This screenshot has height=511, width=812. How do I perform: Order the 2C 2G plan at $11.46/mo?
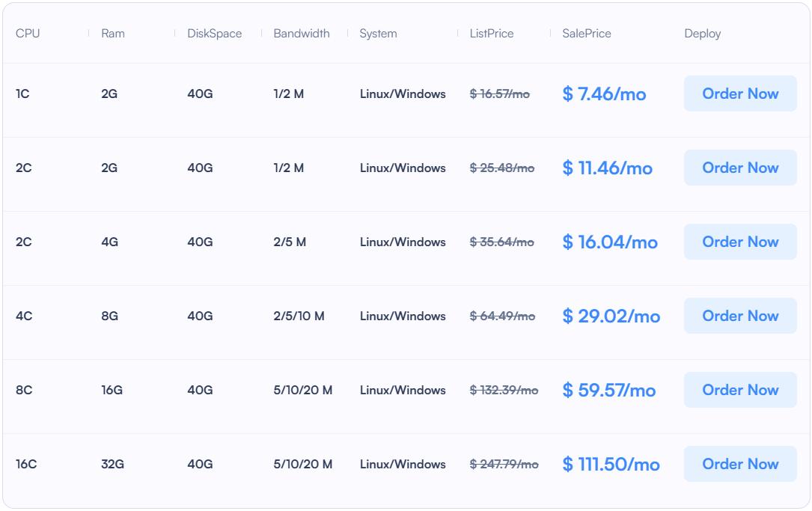coord(739,168)
